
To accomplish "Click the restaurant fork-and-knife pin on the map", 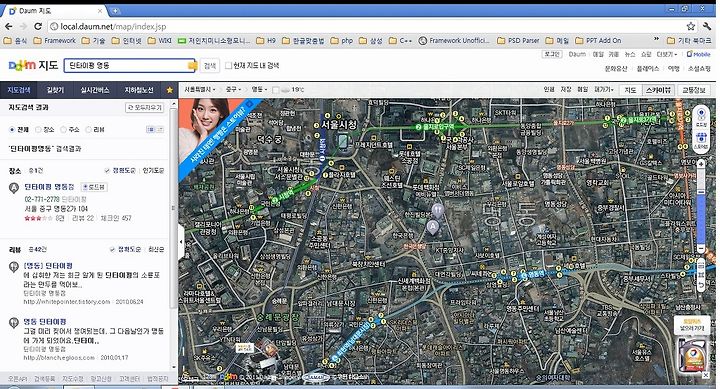I will pos(438,211).
